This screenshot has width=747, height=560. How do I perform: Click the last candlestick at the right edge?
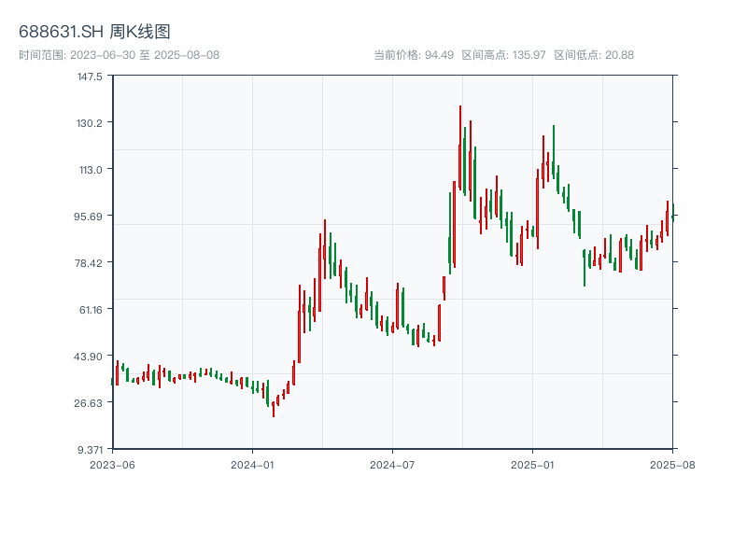click(x=672, y=213)
